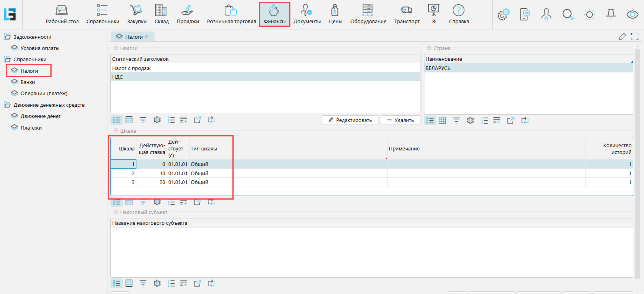Click the vertical scrollbar on the right
Screen dimensions: 644x294
(x=637, y=160)
